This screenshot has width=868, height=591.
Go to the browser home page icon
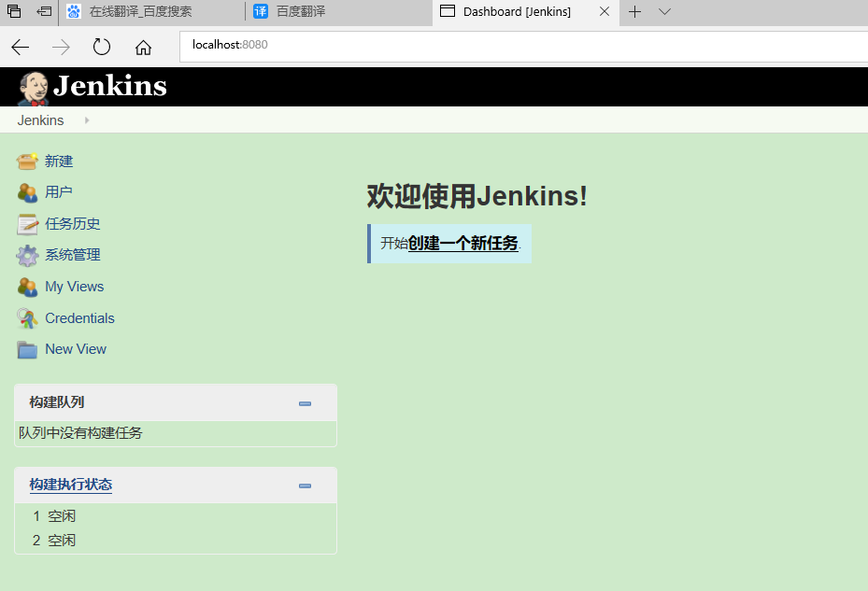point(143,48)
